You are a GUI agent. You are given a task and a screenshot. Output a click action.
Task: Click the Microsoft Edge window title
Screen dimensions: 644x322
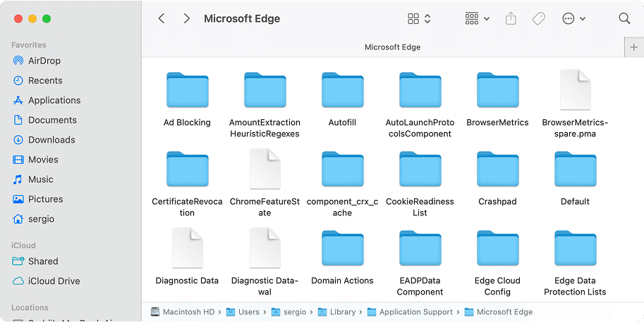[x=242, y=18]
